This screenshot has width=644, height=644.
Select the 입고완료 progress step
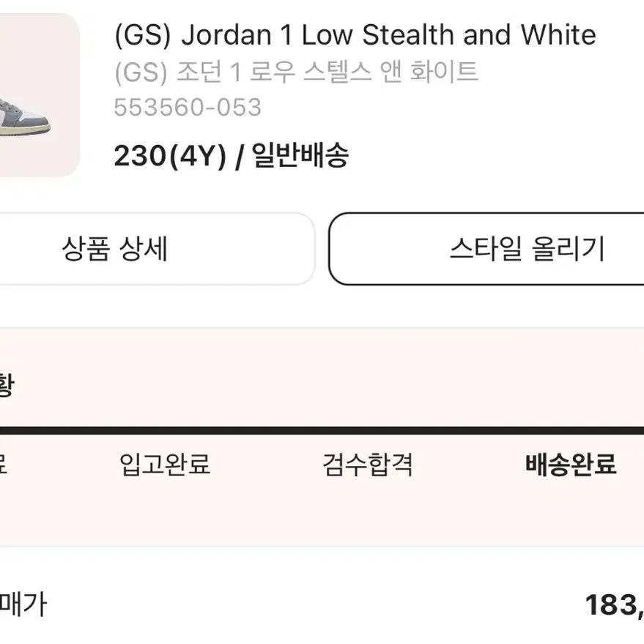(x=165, y=465)
